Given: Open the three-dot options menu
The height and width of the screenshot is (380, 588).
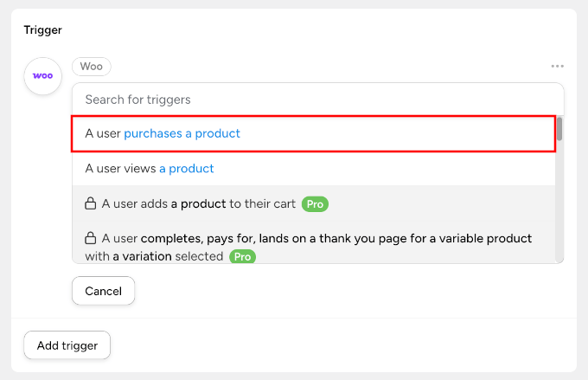Looking at the screenshot, I should coord(557,67).
